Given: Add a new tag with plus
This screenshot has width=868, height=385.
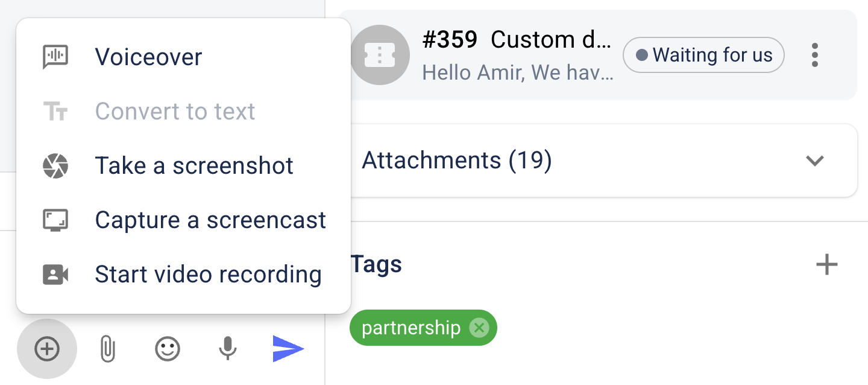Looking at the screenshot, I should (826, 264).
